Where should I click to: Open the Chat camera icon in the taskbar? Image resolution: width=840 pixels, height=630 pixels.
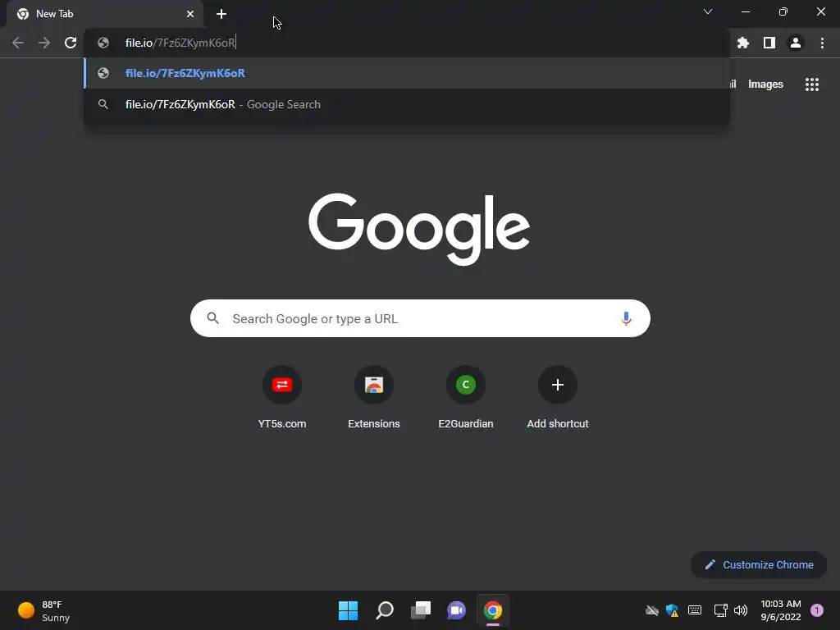point(456,610)
